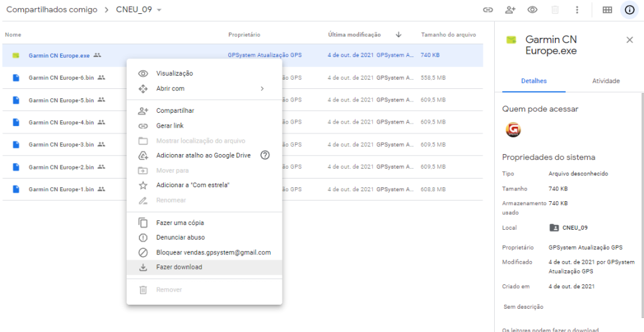Image resolution: width=644 pixels, height=332 pixels.
Task: Click the help question mark icon beside atalho
Action: tap(265, 155)
